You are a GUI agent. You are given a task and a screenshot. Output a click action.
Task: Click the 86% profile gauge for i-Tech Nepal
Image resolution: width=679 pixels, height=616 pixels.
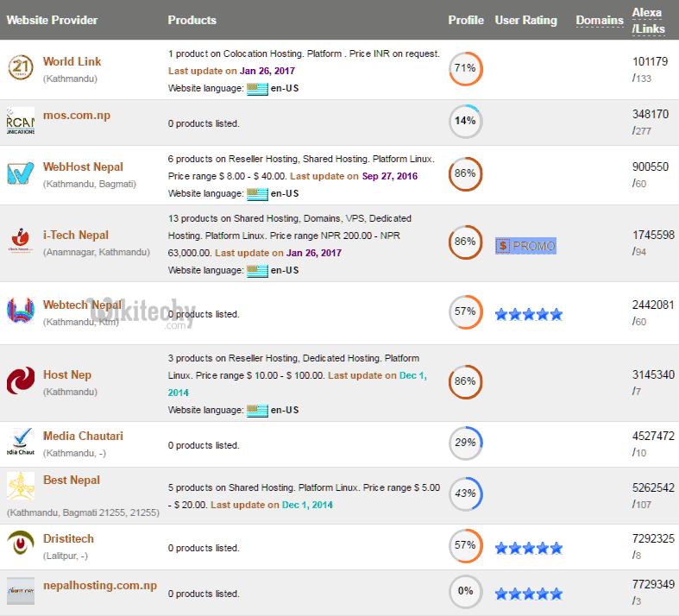point(466,242)
